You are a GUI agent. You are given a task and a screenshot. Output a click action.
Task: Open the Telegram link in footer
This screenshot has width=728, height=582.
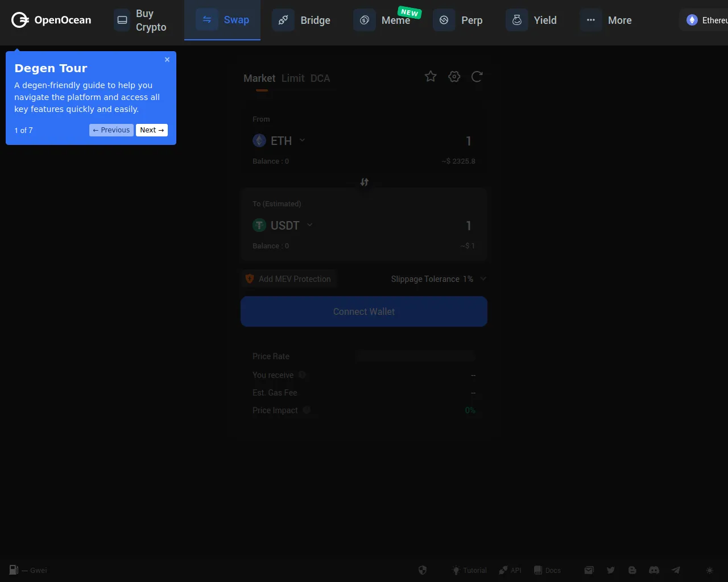(676, 570)
